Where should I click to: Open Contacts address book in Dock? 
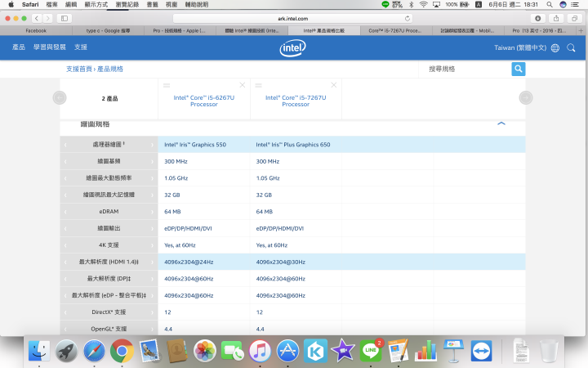[177, 351]
